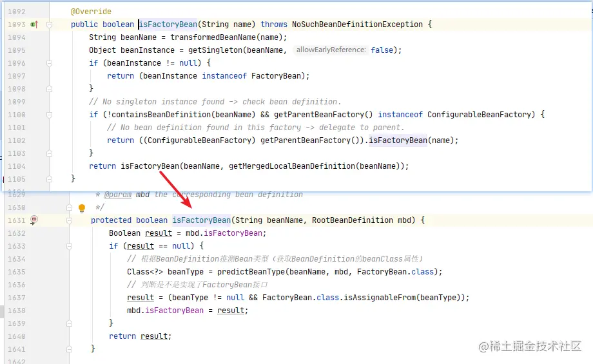The height and width of the screenshot is (364, 593).
Task: Click getMergedLocalBeanDefinition call on line 1104
Action: (292, 166)
